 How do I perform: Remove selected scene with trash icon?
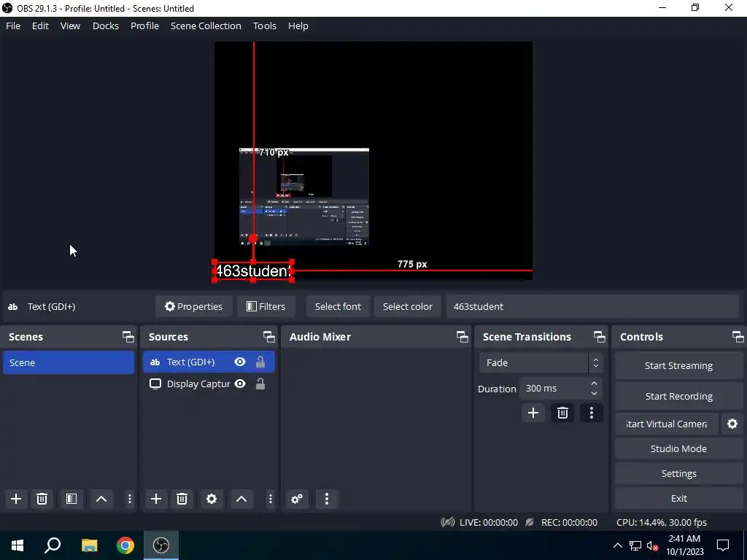click(x=42, y=499)
